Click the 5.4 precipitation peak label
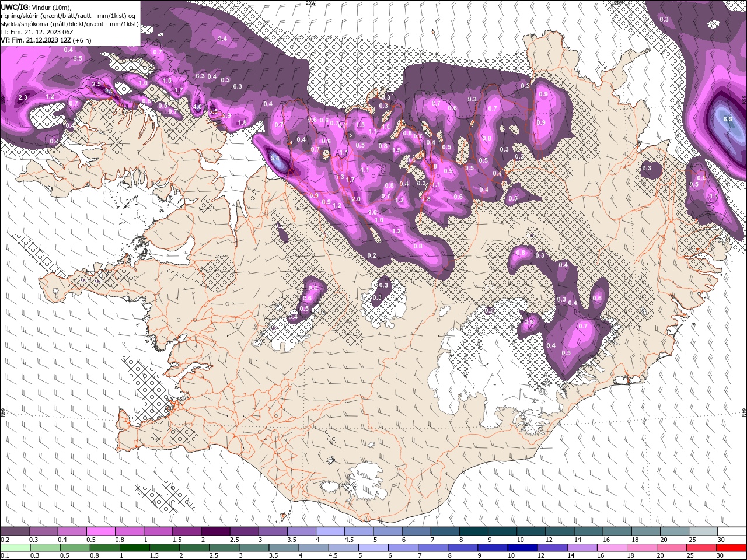 (x=276, y=157)
